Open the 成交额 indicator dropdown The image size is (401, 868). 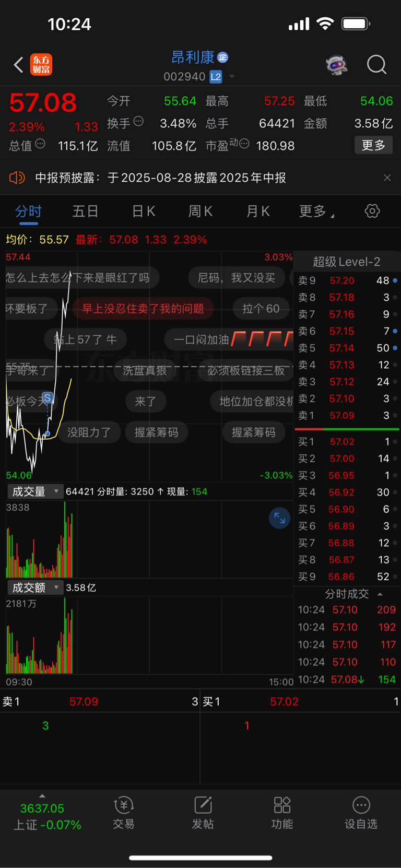tap(35, 588)
